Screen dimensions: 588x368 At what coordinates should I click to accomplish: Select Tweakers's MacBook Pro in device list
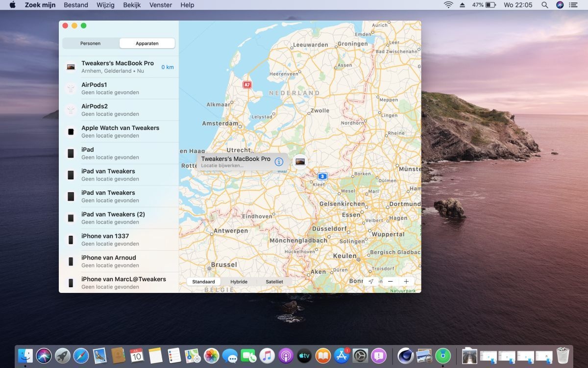click(x=119, y=67)
